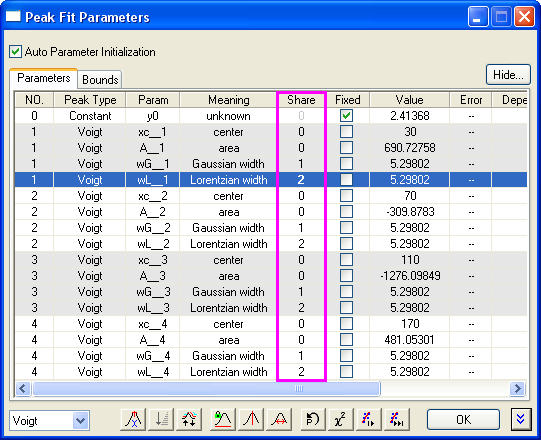The width and height of the screenshot is (541, 440).
Task: Click the Peak Type column header
Action: (90, 100)
